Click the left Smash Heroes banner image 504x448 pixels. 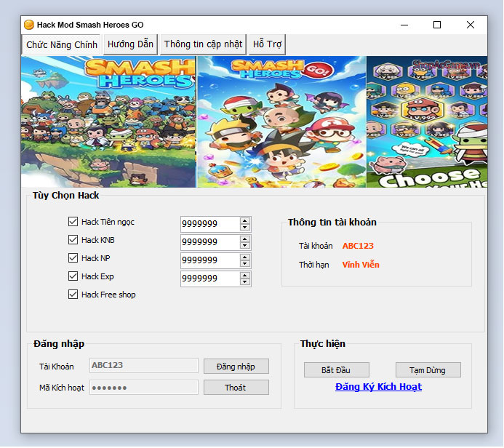(x=108, y=121)
